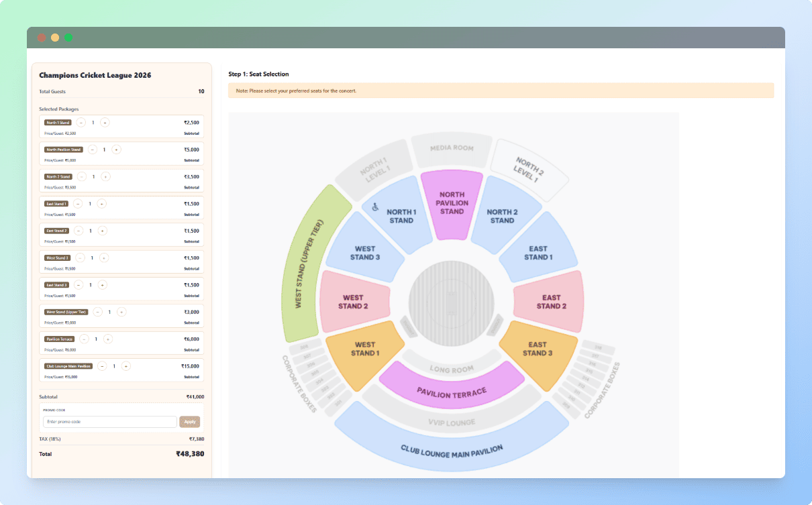
Task: Click the Pavilion Terrace package tag
Action: [60, 339]
